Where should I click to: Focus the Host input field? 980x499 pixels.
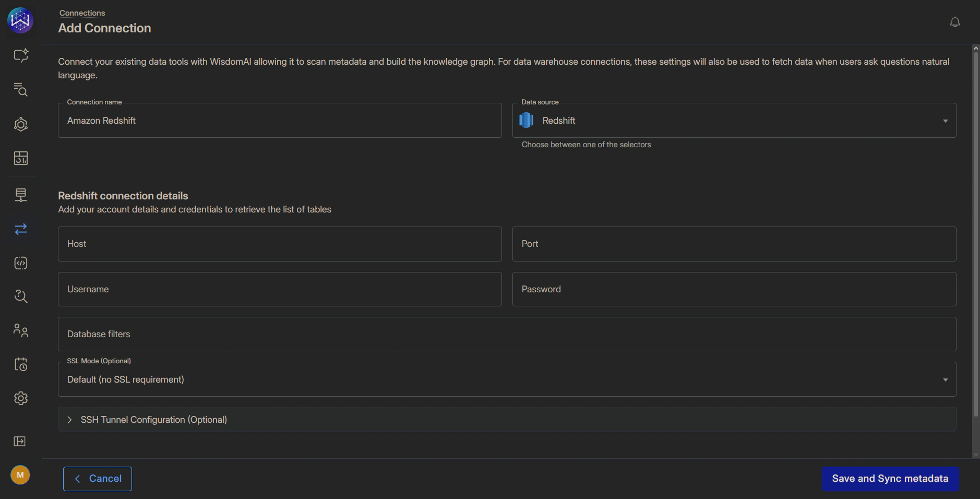pyautogui.click(x=280, y=244)
